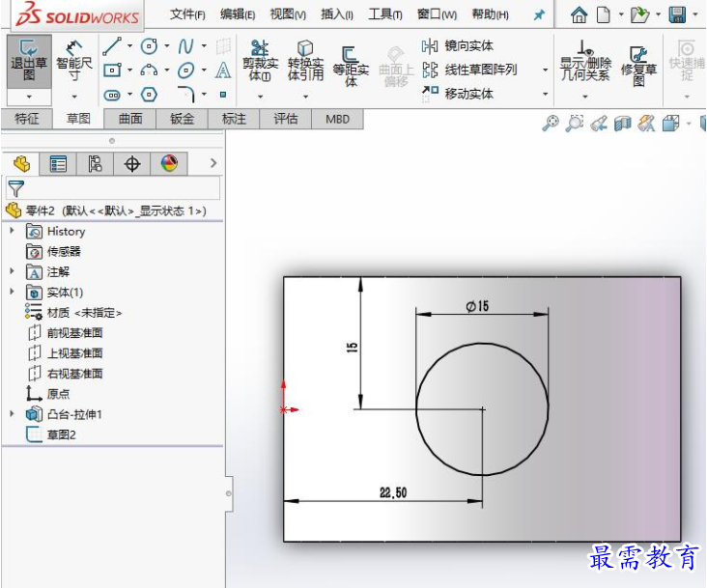The width and height of the screenshot is (707, 588).
Task: Select the Line sketch tool
Action: 112,46
